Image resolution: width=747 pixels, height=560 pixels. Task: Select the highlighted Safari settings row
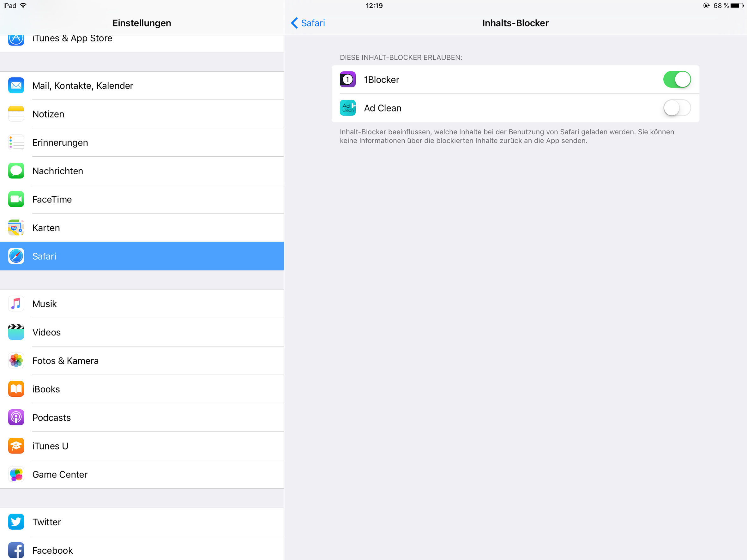point(142,256)
